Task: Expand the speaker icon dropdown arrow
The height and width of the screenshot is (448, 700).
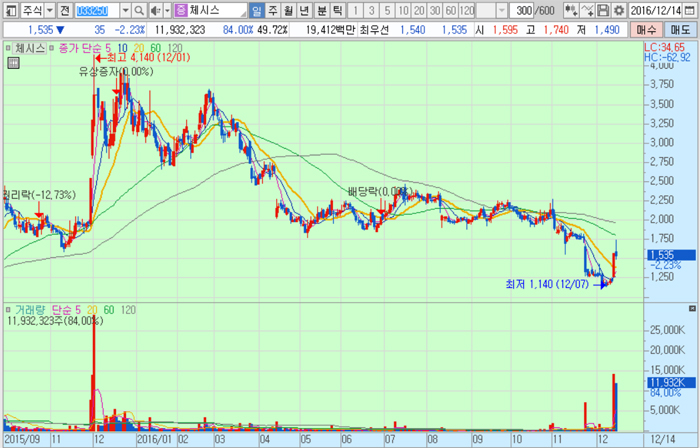Action: [166, 10]
